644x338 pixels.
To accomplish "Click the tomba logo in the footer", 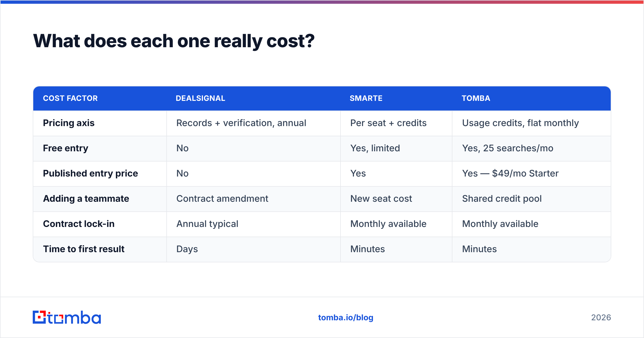I will pos(67,317).
